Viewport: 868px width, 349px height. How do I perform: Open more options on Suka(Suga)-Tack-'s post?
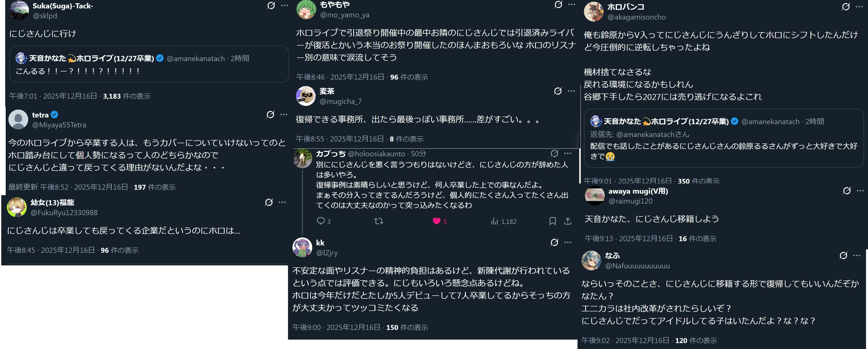click(x=284, y=5)
